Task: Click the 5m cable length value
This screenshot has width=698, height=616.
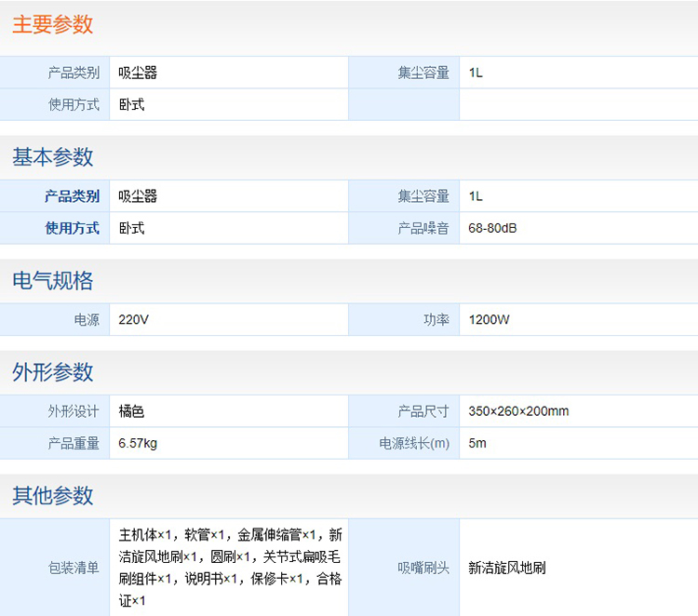Action: (477, 443)
